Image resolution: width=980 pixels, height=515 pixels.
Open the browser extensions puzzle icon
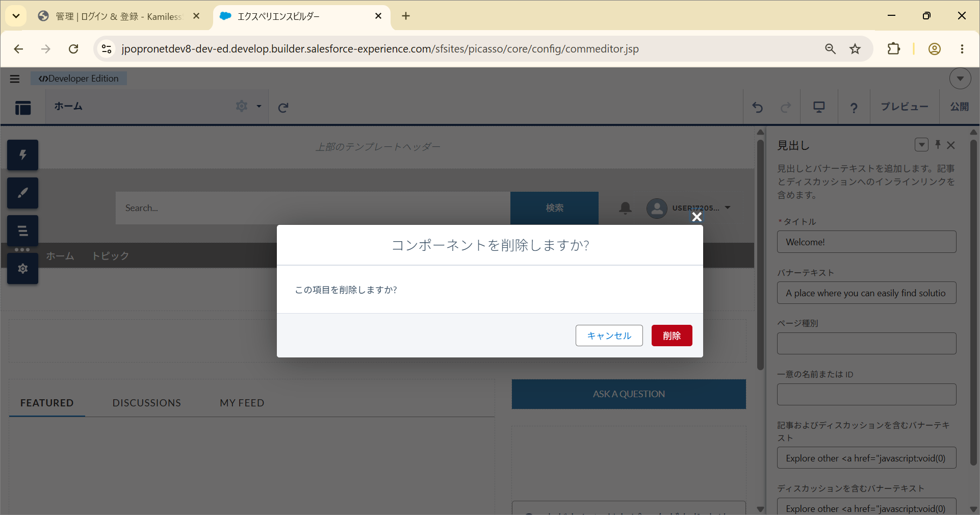(x=894, y=49)
